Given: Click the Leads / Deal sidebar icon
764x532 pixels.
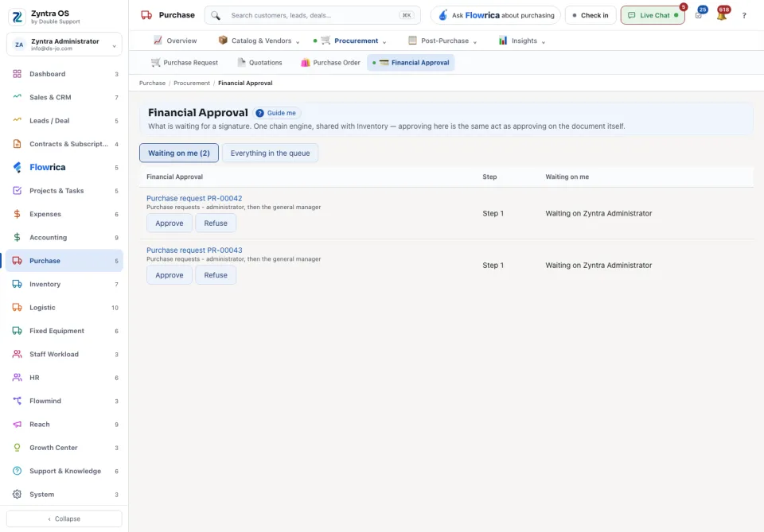Looking at the screenshot, I should (17, 121).
